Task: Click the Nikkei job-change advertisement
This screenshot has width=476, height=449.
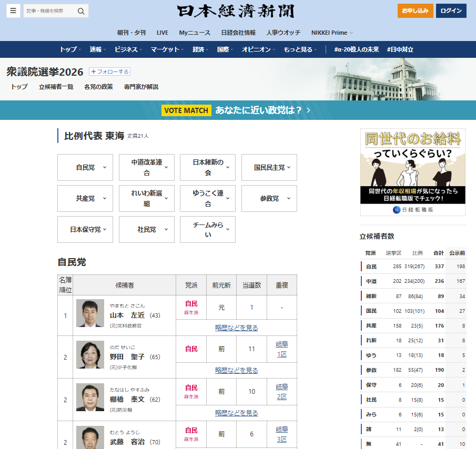Action: click(413, 172)
